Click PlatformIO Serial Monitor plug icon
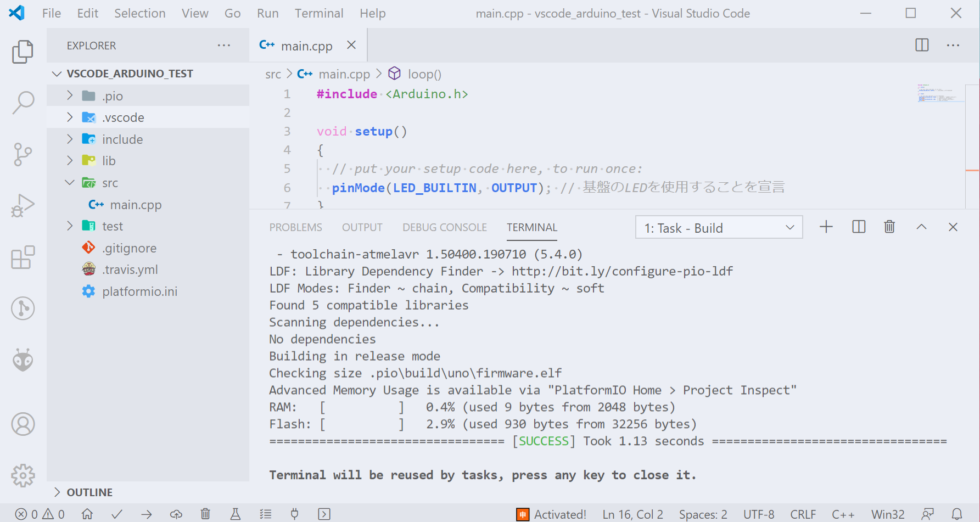980x522 pixels. click(295, 514)
